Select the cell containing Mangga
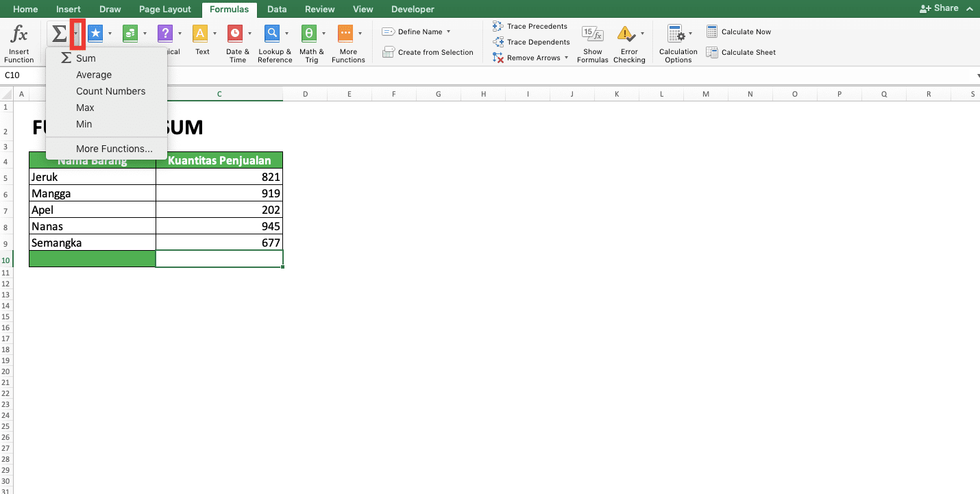The width and height of the screenshot is (980, 494). [x=93, y=193]
